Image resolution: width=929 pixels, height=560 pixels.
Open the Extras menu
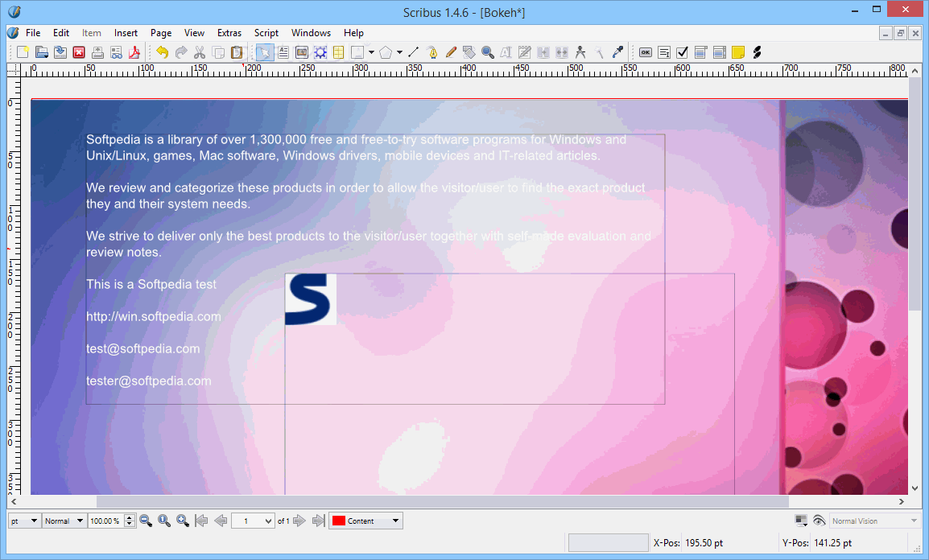229,32
